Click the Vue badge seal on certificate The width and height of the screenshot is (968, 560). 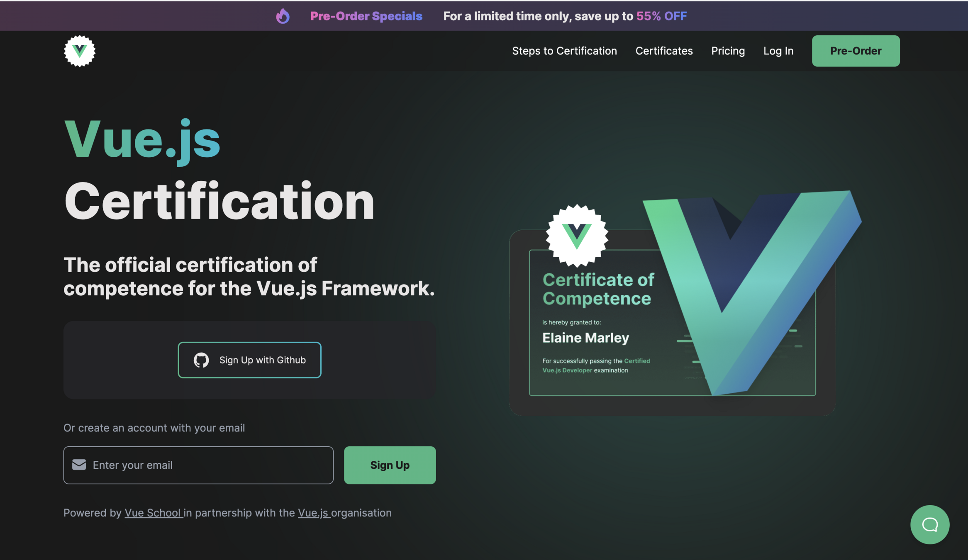577,236
